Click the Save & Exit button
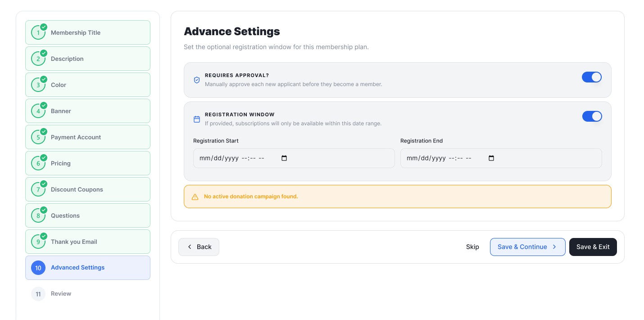Viewport: 644px width, 320px height. (593, 247)
